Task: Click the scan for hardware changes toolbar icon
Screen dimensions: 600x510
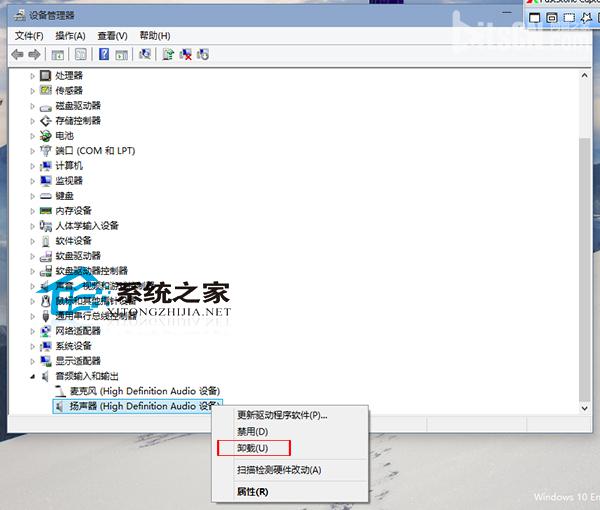Action: point(145,54)
